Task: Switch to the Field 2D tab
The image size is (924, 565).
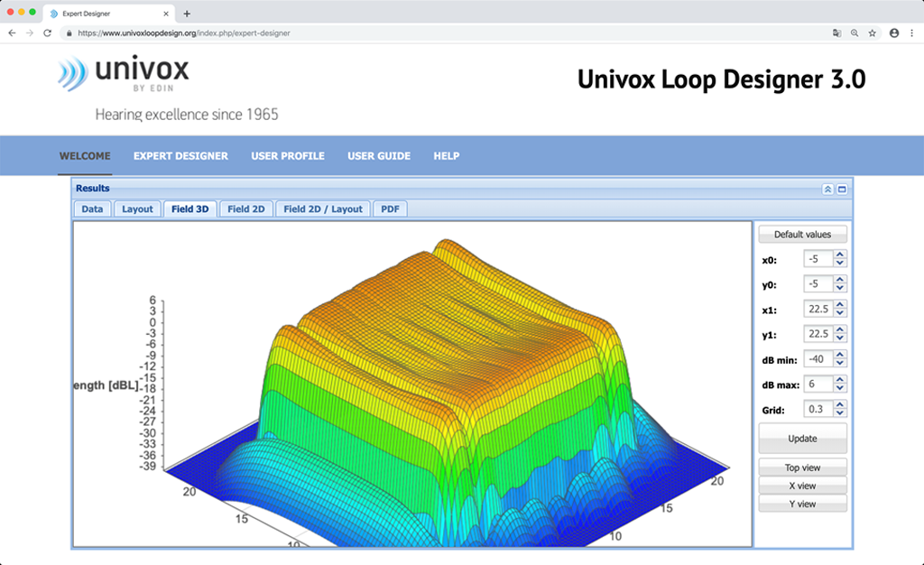Action: pyautogui.click(x=245, y=209)
